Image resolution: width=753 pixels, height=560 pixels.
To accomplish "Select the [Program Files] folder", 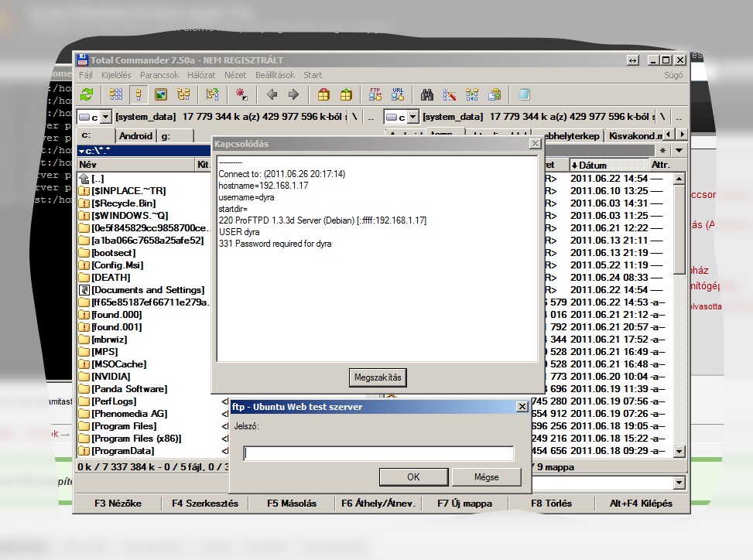I will 125,426.
